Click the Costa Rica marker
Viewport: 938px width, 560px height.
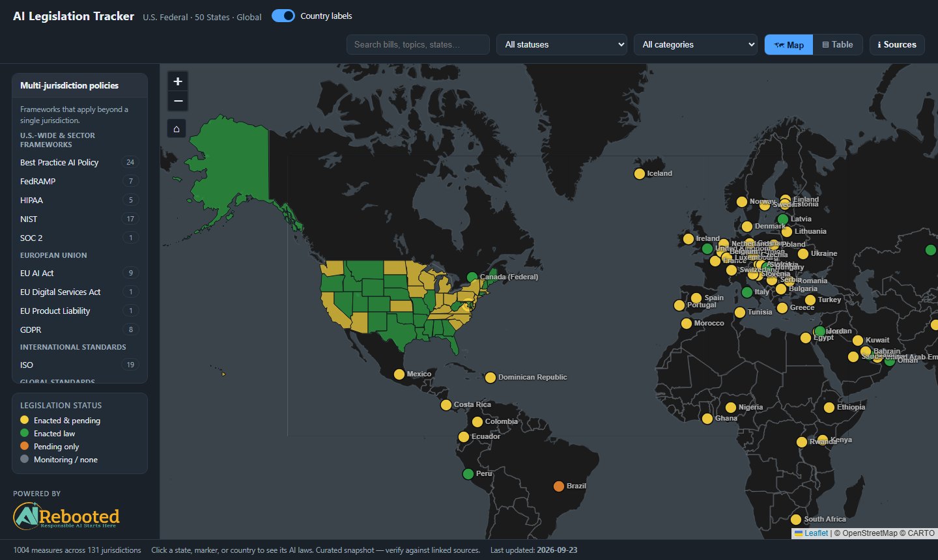[x=446, y=405]
